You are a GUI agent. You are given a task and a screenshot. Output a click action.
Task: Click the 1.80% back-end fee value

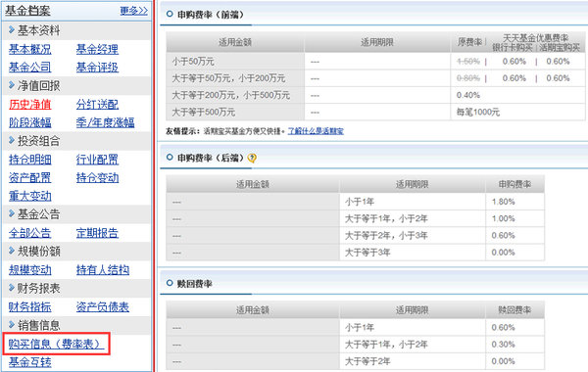pyautogui.click(x=504, y=202)
